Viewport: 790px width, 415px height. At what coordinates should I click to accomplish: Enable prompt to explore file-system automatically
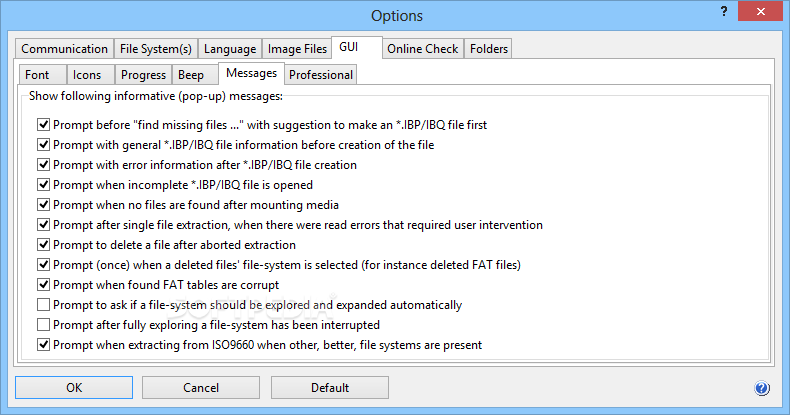[x=43, y=305]
